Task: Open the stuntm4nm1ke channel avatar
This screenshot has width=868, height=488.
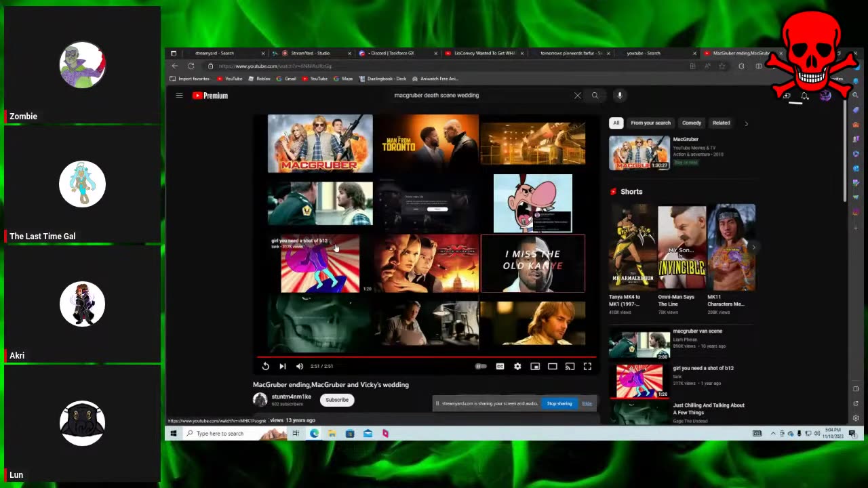Action: click(260, 400)
